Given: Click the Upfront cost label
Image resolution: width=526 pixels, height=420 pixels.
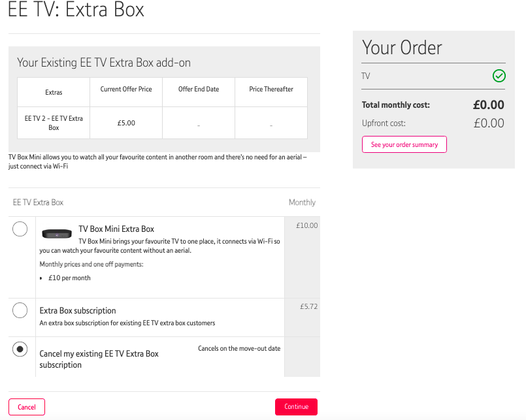Looking at the screenshot, I should (x=384, y=123).
